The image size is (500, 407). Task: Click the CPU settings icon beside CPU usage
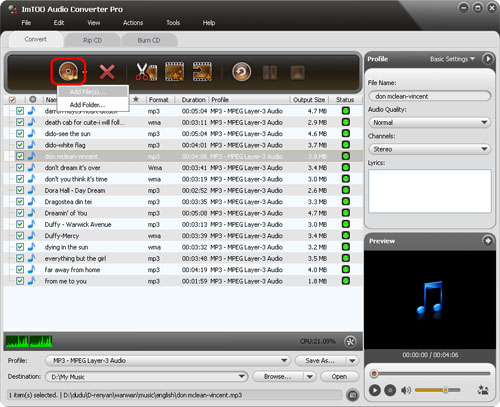coord(350,341)
